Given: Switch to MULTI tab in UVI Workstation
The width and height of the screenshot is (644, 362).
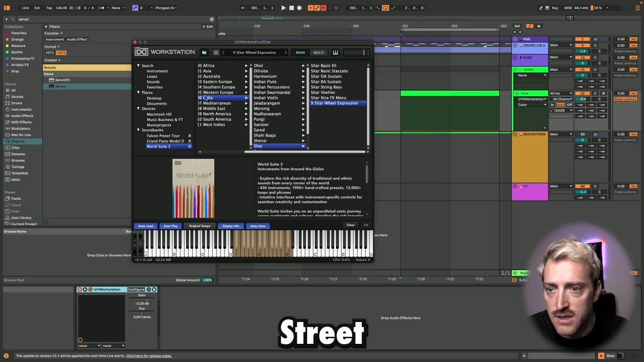Looking at the screenshot, I should (319, 52).
